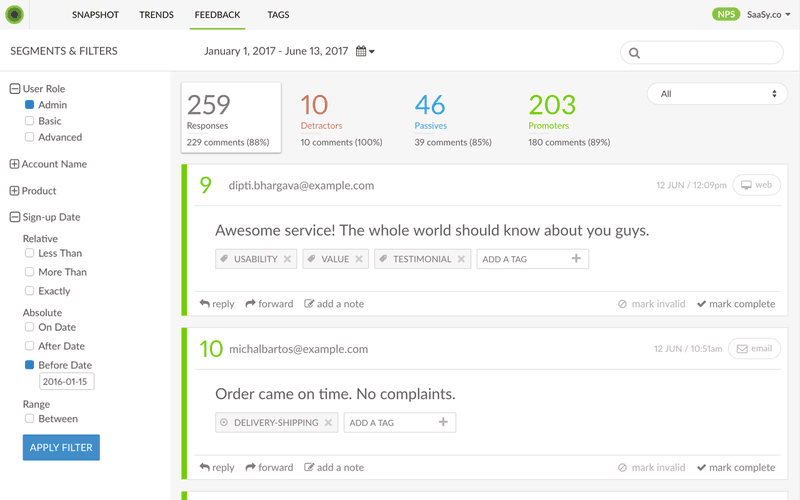Remove the VALUE tag
Image resolution: width=800 pixels, height=500 pixels.
[359, 259]
